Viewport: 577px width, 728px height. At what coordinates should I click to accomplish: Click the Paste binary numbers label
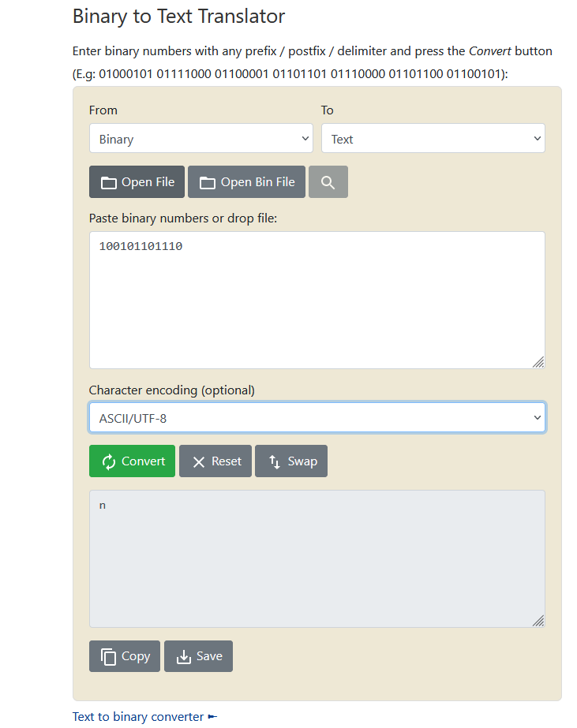pyautogui.click(x=183, y=218)
